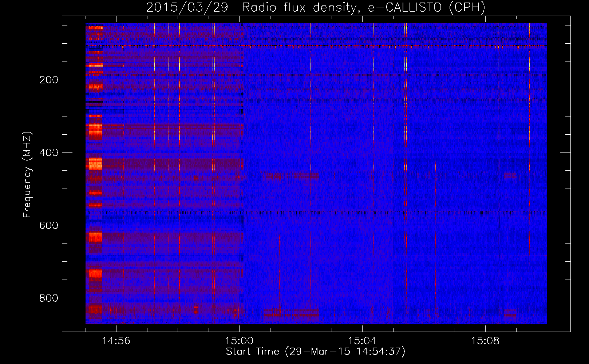Viewport: 589px width, 364px height.
Task: Click the 15:04 time tick label
Action: (x=362, y=341)
